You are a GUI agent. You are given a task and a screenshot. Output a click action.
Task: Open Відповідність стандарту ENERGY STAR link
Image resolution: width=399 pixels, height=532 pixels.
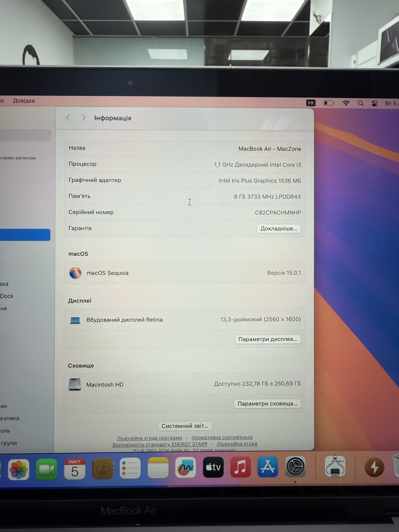tap(160, 444)
